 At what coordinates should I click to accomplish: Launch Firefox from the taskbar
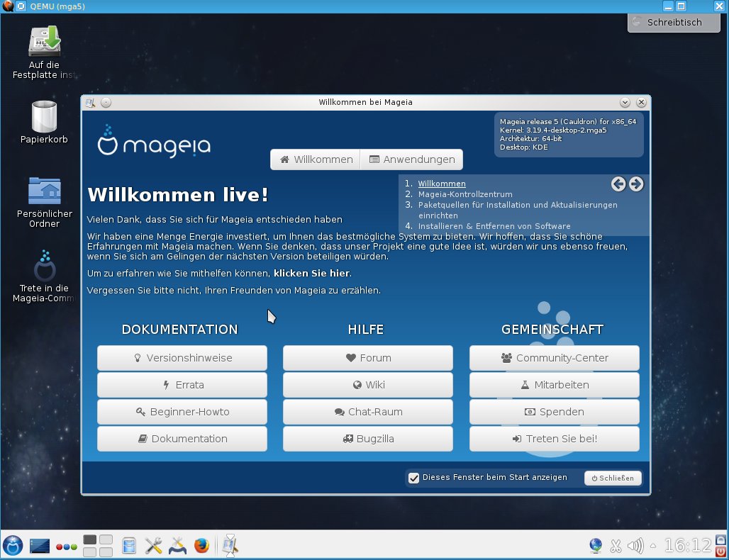pyautogui.click(x=202, y=545)
